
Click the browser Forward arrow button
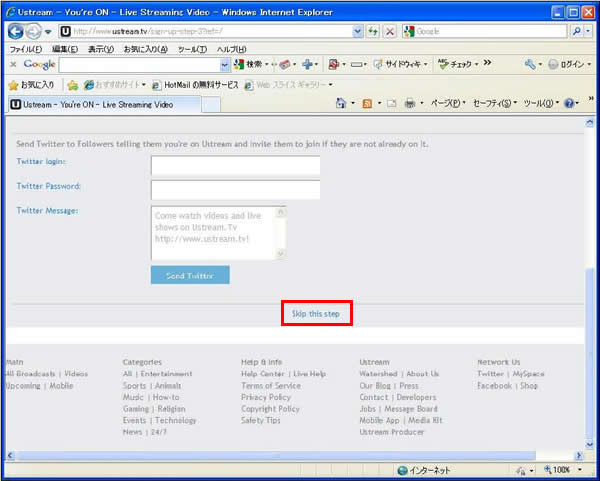tap(33, 31)
